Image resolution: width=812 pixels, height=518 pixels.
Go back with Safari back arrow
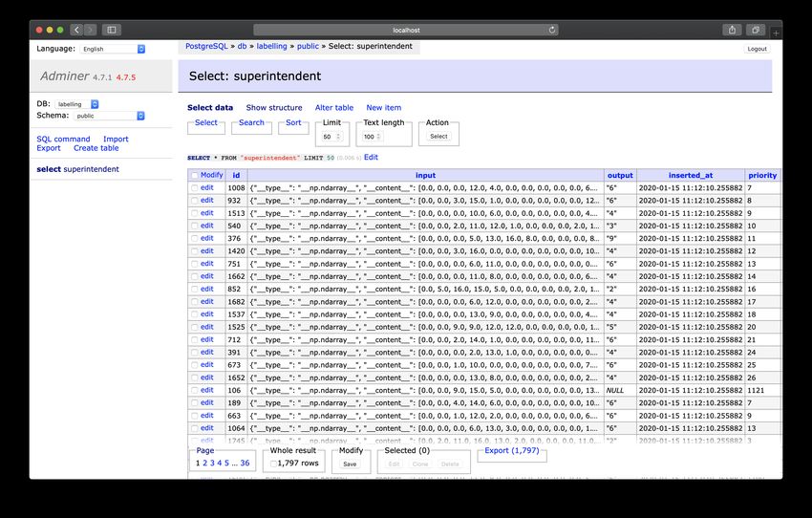(x=76, y=30)
